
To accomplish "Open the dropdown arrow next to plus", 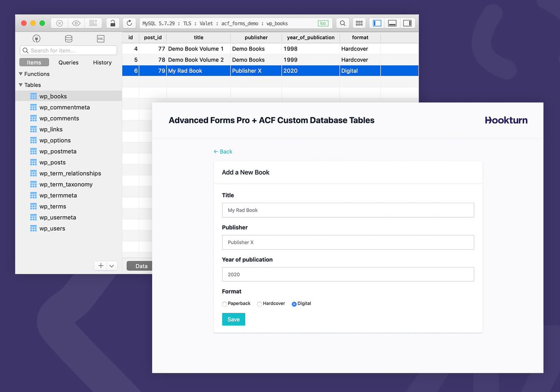I will (112, 266).
